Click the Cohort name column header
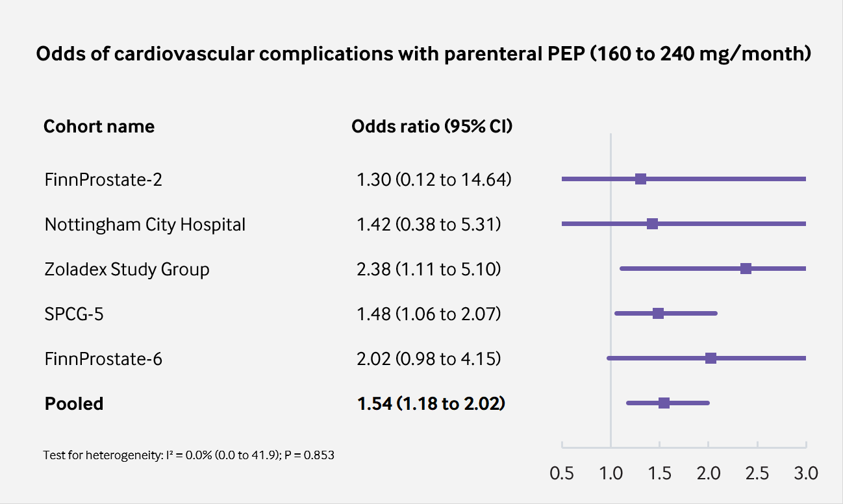This screenshot has height=504, width=843. coord(99,126)
